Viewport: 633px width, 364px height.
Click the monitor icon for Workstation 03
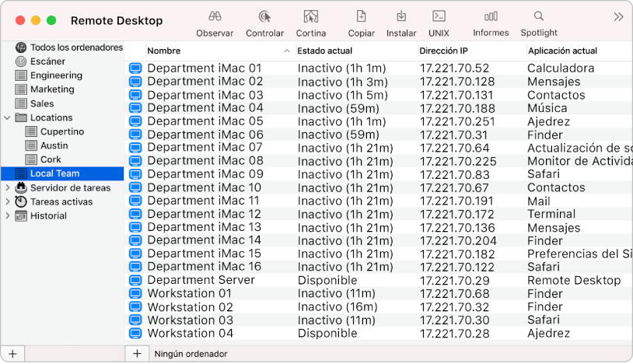tap(135, 320)
